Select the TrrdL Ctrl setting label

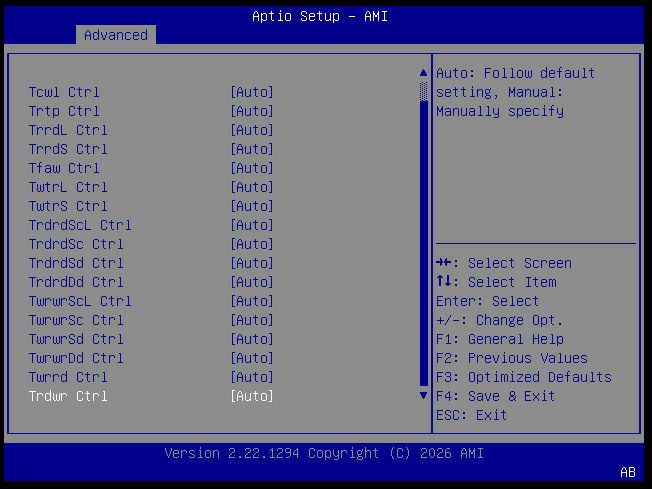pos(68,130)
